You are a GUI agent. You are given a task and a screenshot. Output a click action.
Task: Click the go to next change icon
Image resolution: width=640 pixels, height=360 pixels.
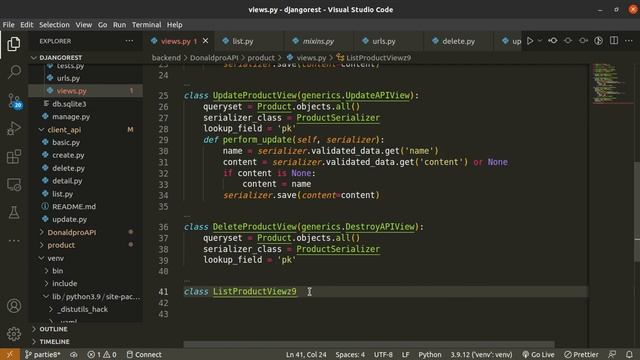click(x=583, y=41)
